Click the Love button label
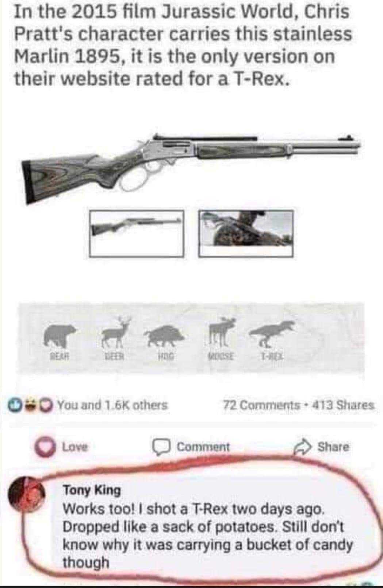Screen dimensions: 383x588 75,447
